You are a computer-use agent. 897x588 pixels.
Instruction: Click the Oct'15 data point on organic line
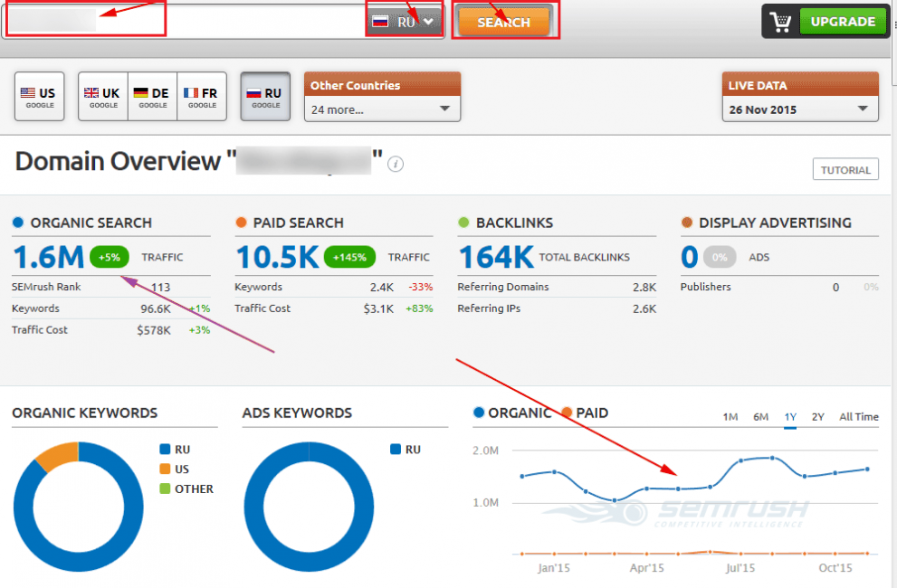835,473
